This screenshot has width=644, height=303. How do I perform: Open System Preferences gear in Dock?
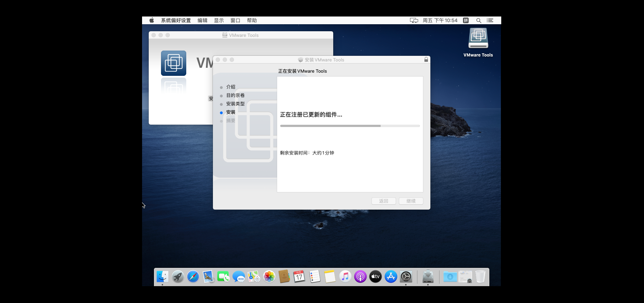406,277
